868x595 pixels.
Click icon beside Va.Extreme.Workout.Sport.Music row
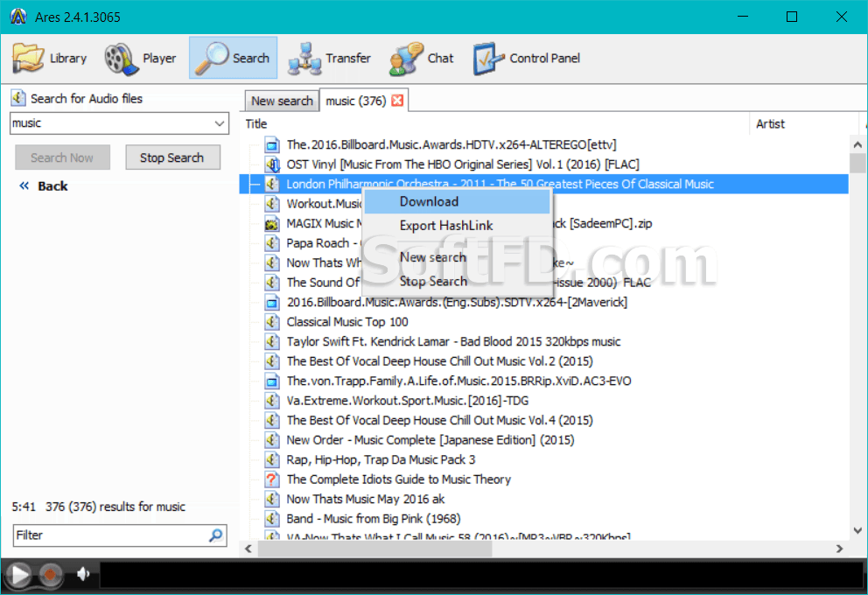tap(272, 401)
